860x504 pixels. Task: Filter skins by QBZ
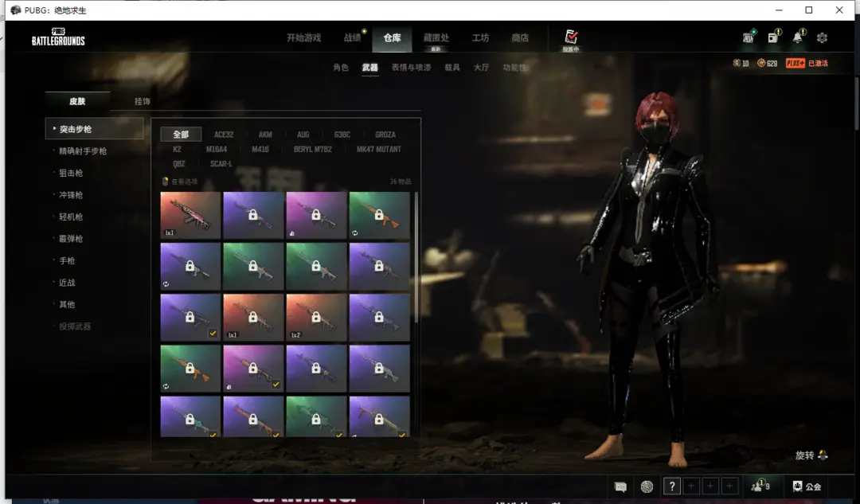click(x=179, y=164)
